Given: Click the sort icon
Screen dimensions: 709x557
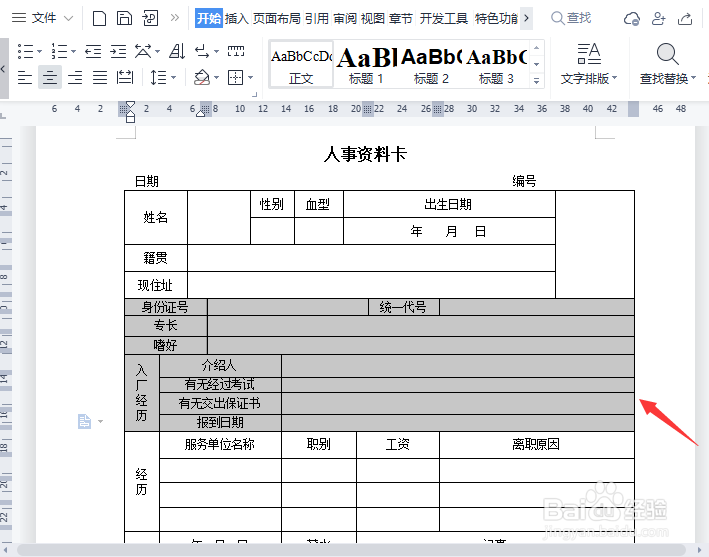Looking at the screenshot, I should click(x=177, y=52).
